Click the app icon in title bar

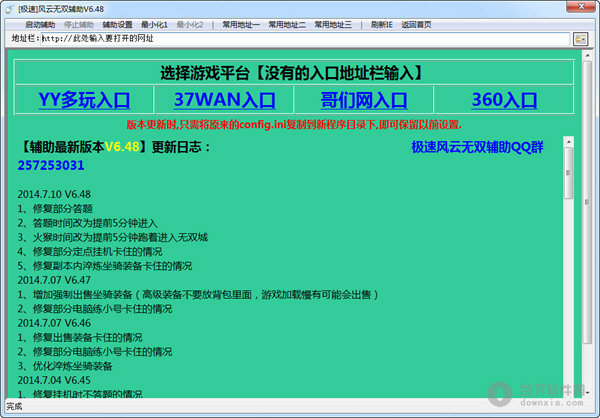tap(9, 9)
